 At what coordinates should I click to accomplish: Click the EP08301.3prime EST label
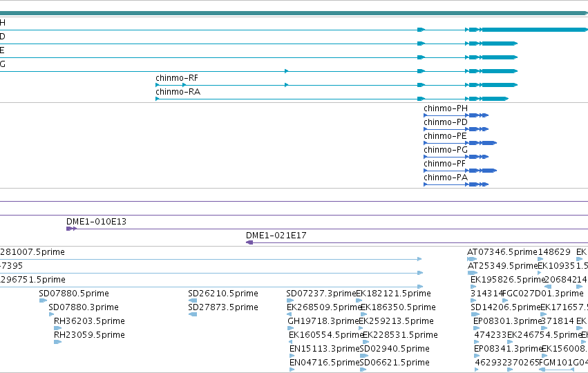point(507,321)
